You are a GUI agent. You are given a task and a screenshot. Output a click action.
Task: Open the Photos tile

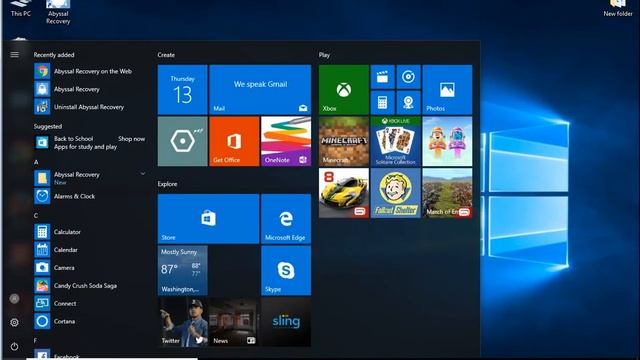click(447, 89)
